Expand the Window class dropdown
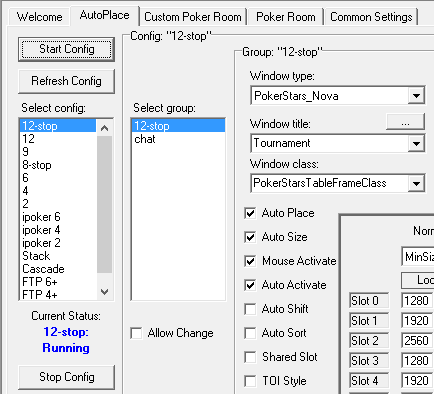Image resolution: width=434 pixels, height=394 pixels. [416, 183]
